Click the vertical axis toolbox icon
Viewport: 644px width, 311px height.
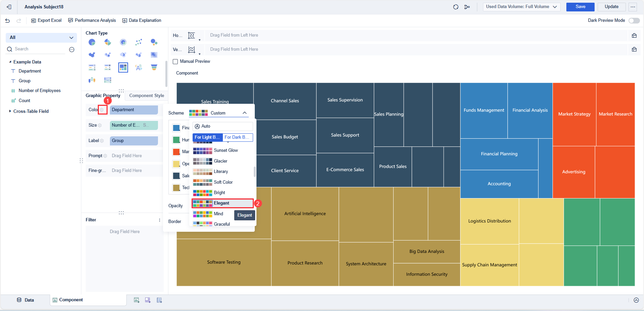(x=634, y=49)
